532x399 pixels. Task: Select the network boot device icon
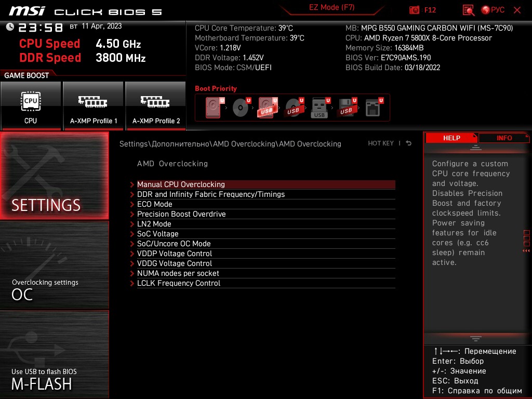(374, 107)
